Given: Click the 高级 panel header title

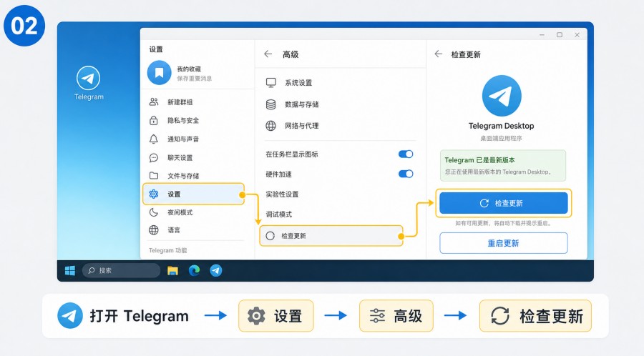Looking at the screenshot, I should tap(291, 54).
